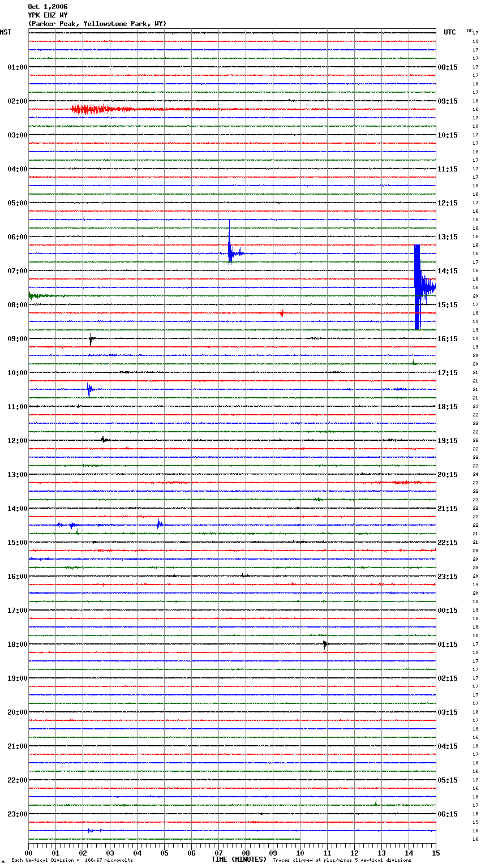
Task: Click the '14:15' UTC time label
Action: [x=448, y=271]
